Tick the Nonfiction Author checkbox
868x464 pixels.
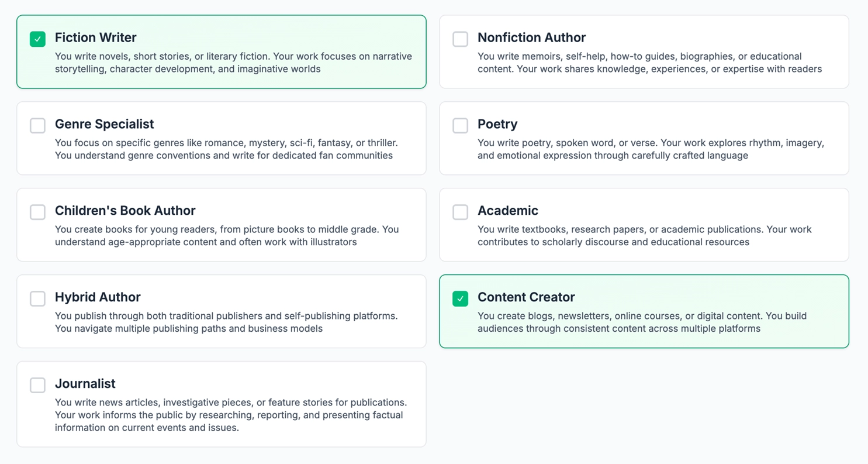tap(460, 39)
